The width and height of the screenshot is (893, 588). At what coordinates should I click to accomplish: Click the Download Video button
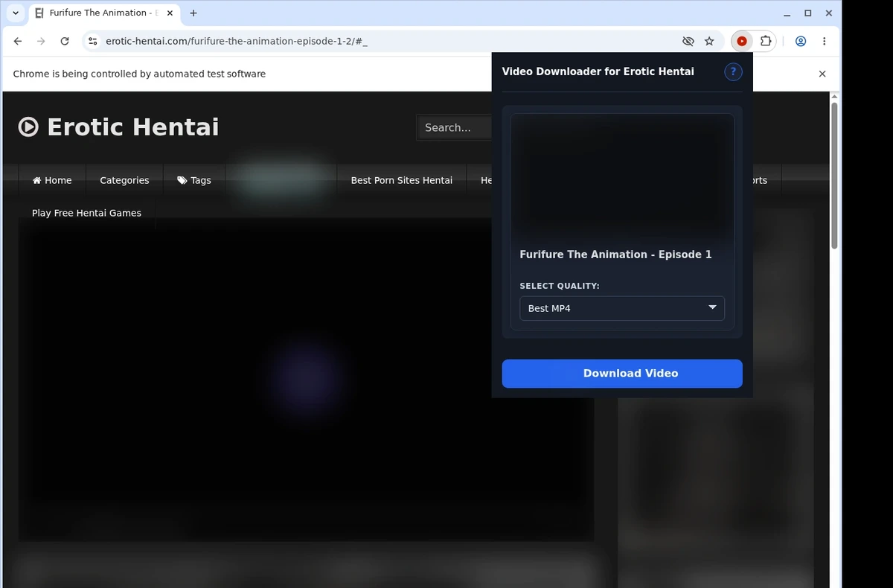(x=622, y=374)
